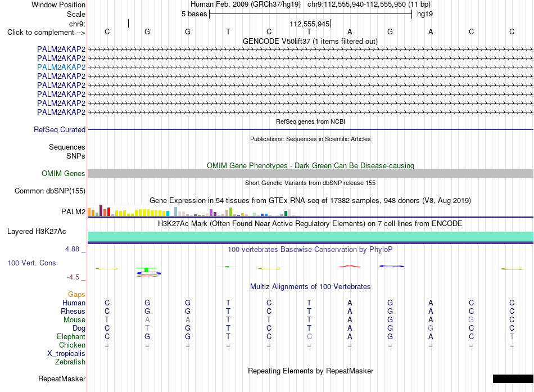Click the red PhyloP conservation mark
Viewport: 534px width, 392px height.
350,266
